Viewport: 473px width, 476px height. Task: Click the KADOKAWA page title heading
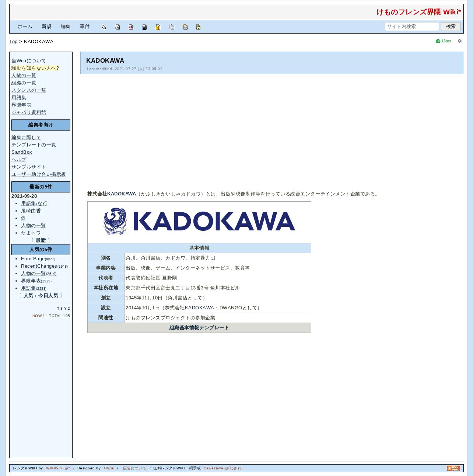pyautogui.click(x=105, y=60)
